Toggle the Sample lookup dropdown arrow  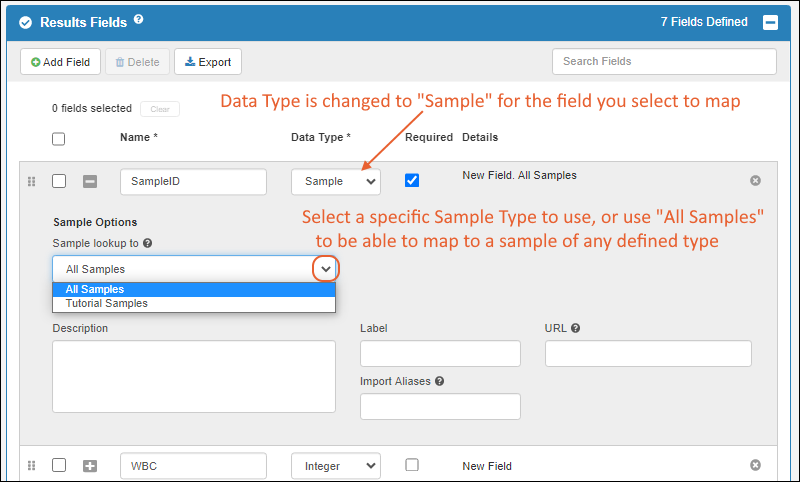point(326,269)
